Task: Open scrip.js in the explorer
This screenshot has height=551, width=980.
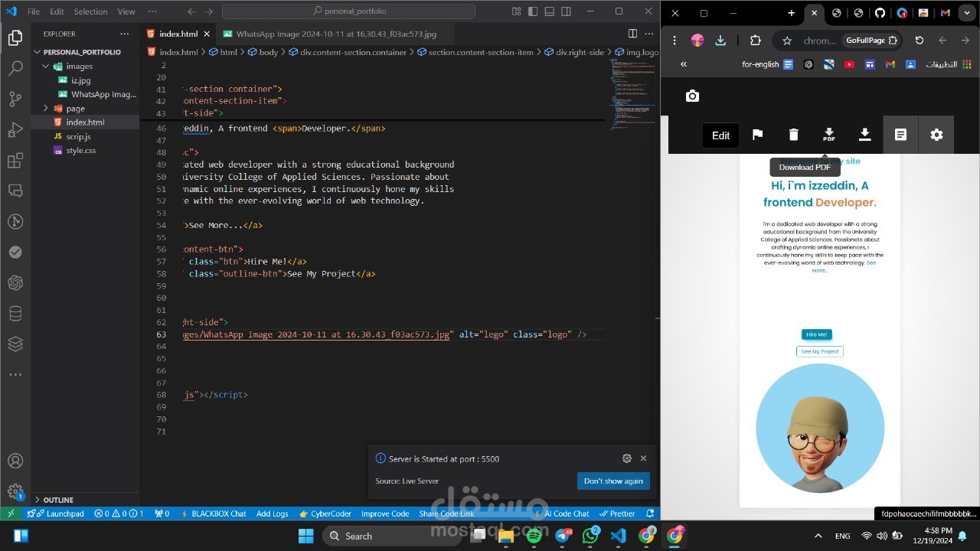Action: (78, 136)
